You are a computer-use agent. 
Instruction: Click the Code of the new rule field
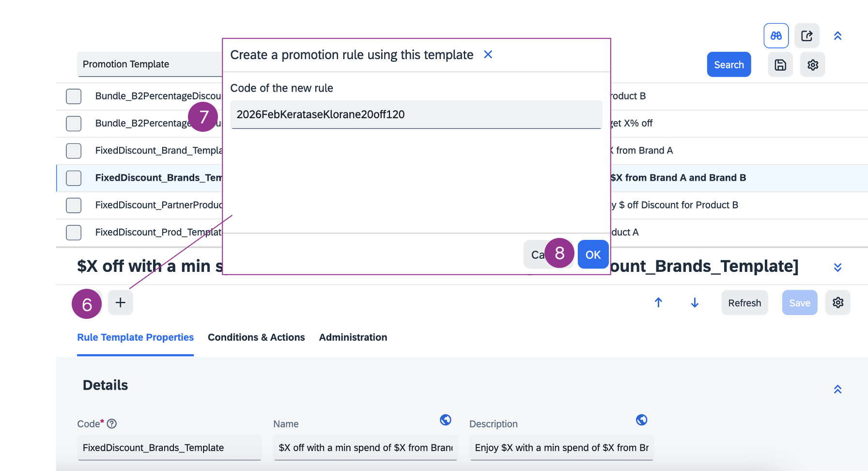coord(416,114)
